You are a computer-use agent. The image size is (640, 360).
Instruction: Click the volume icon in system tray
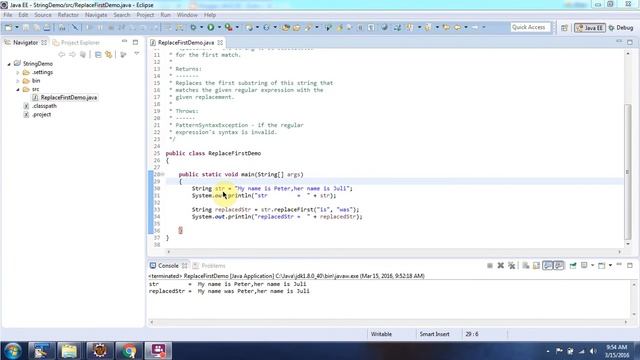click(593, 351)
